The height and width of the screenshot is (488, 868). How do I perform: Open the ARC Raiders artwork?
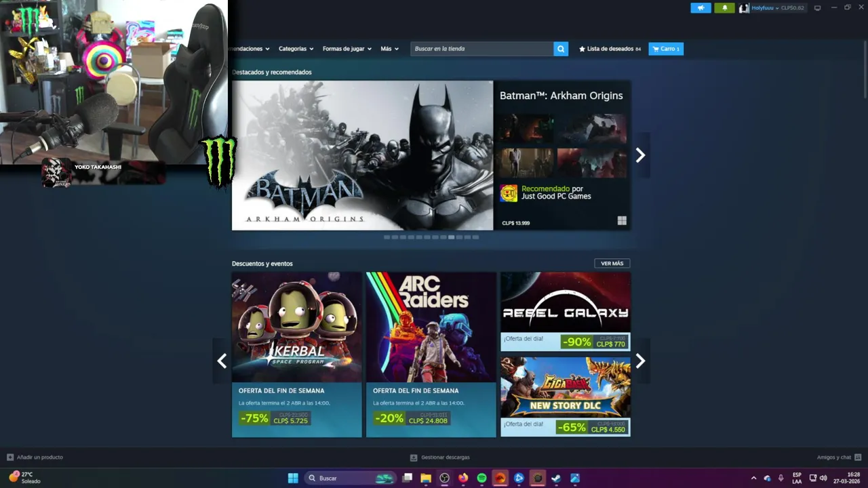(x=431, y=327)
